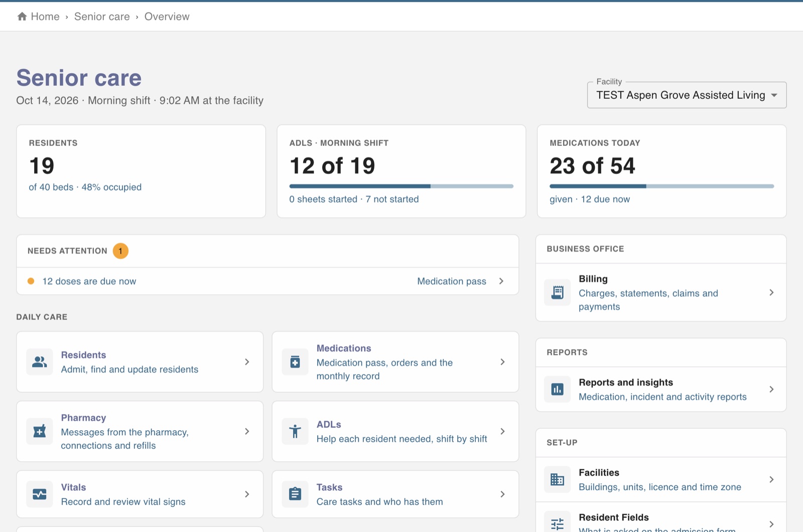Click the Medications Today progress bar
The width and height of the screenshot is (803, 532).
[x=661, y=186]
